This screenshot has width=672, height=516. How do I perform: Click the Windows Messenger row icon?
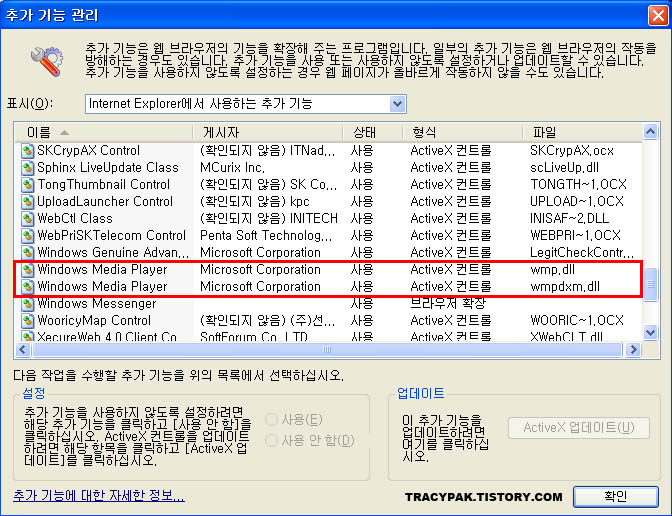pos(28,304)
